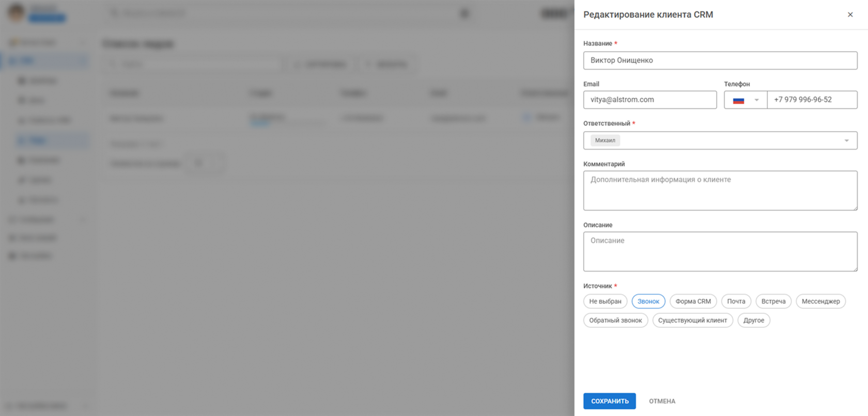Select the Мессенджер source chip
The width and height of the screenshot is (868, 416).
click(x=820, y=301)
